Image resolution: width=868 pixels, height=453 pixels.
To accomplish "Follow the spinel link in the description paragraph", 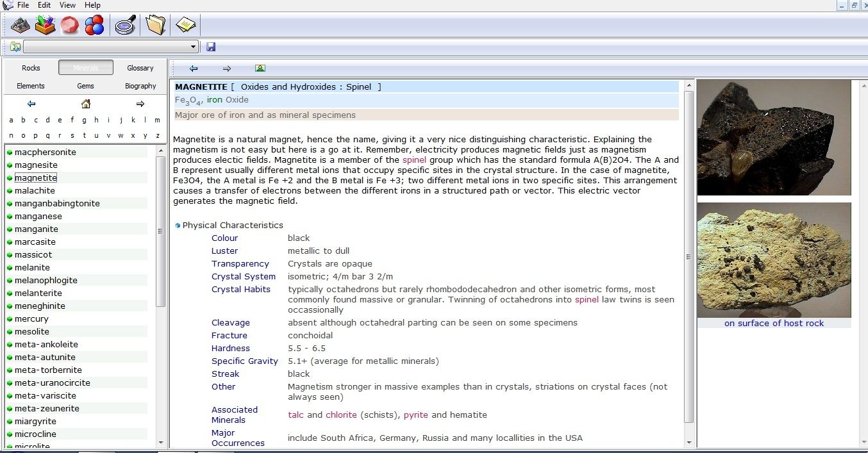I will [x=414, y=160].
